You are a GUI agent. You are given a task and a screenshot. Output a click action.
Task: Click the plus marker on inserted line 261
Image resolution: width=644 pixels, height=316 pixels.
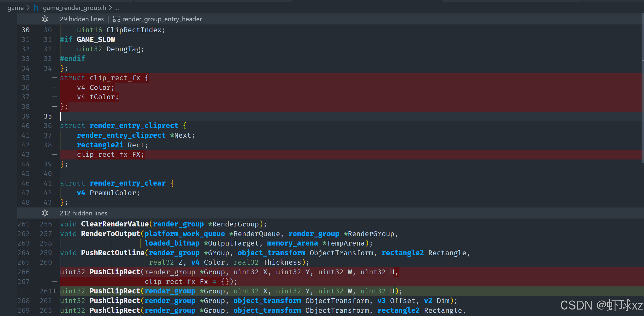point(55,291)
